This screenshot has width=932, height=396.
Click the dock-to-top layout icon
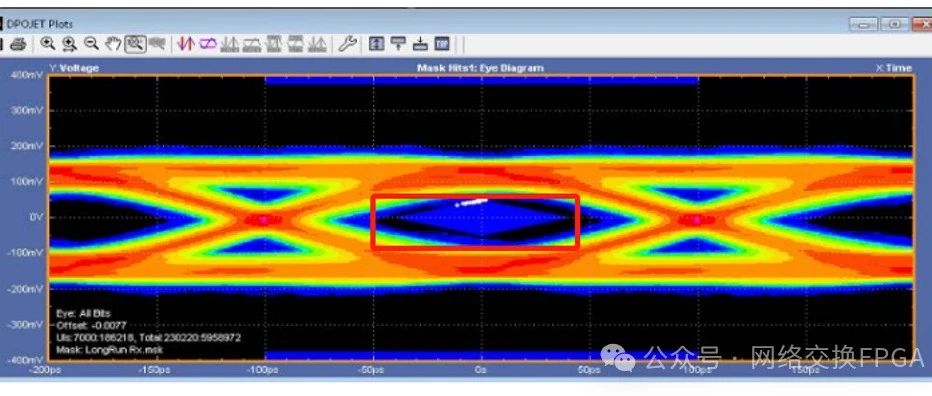[x=398, y=43]
